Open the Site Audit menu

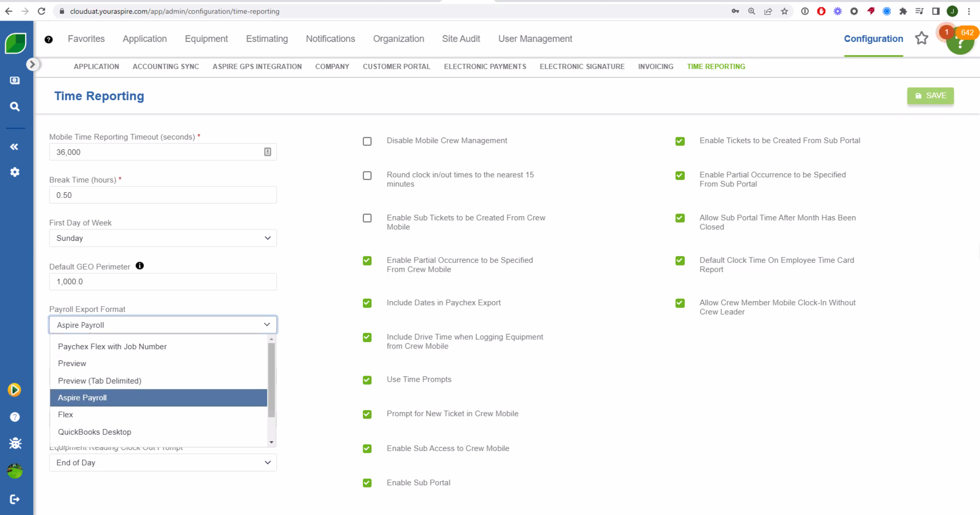pos(461,39)
